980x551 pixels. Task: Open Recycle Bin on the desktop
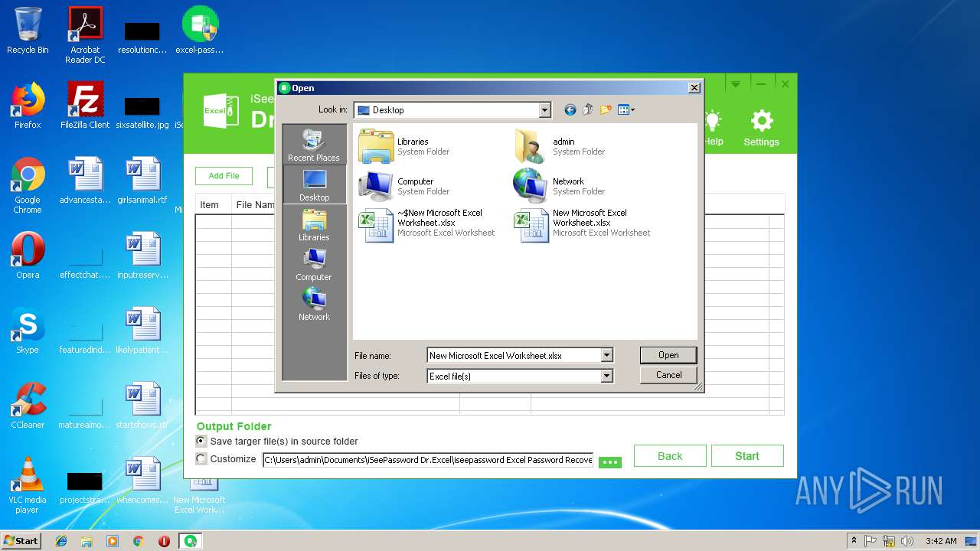click(x=28, y=31)
